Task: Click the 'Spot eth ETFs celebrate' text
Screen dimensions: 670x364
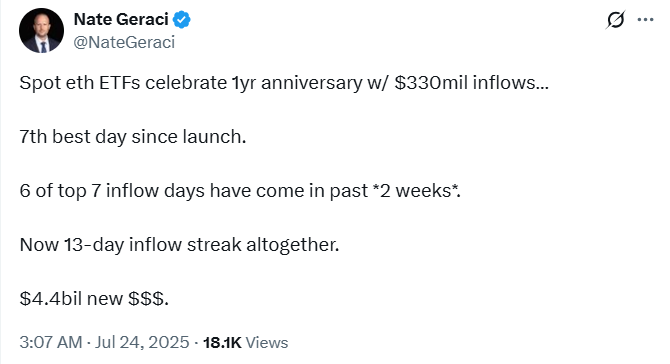Action: pos(123,83)
